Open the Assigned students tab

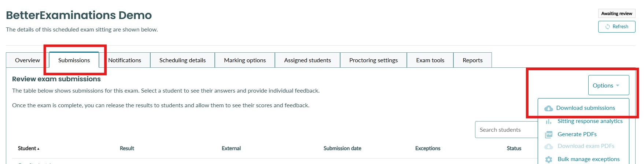[308, 60]
